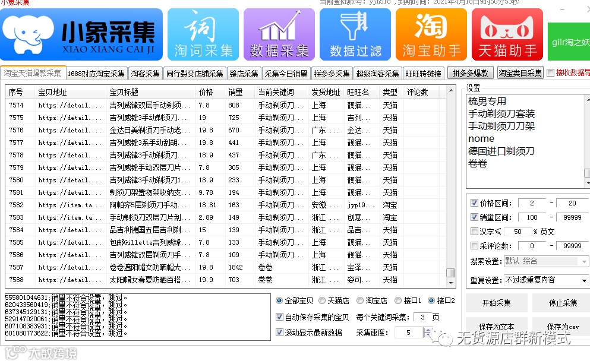Enable the 汉字≤ checkbox
The image size is (590, 364).
tap(475, 231)
